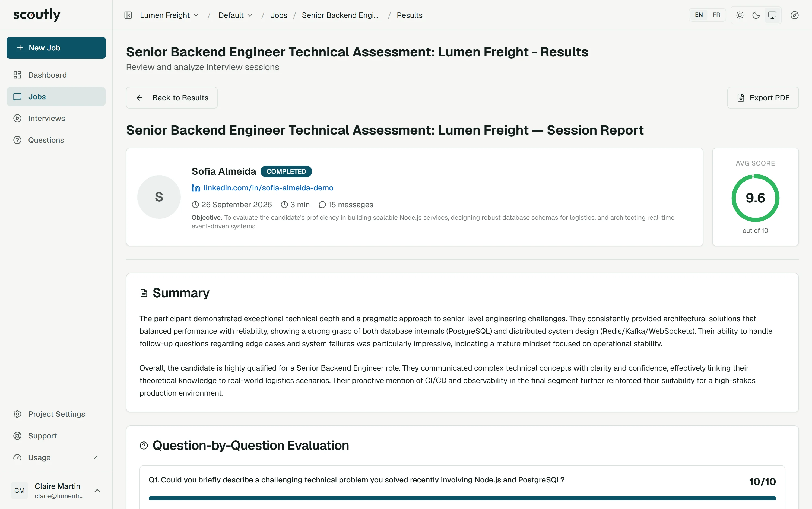The height and width of the screenshot is (509, 812).
Task: Click the 15 messages chat icon
Action: point(322,205)
